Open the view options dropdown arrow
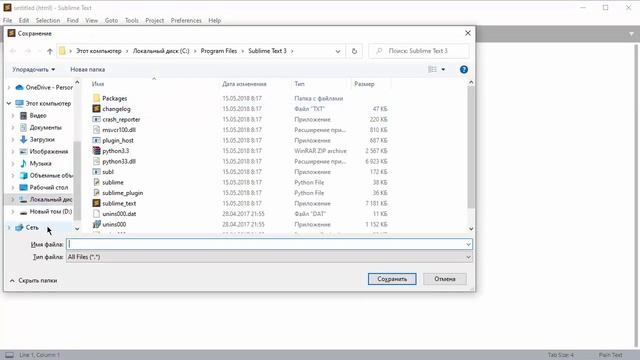 [443, 69]
